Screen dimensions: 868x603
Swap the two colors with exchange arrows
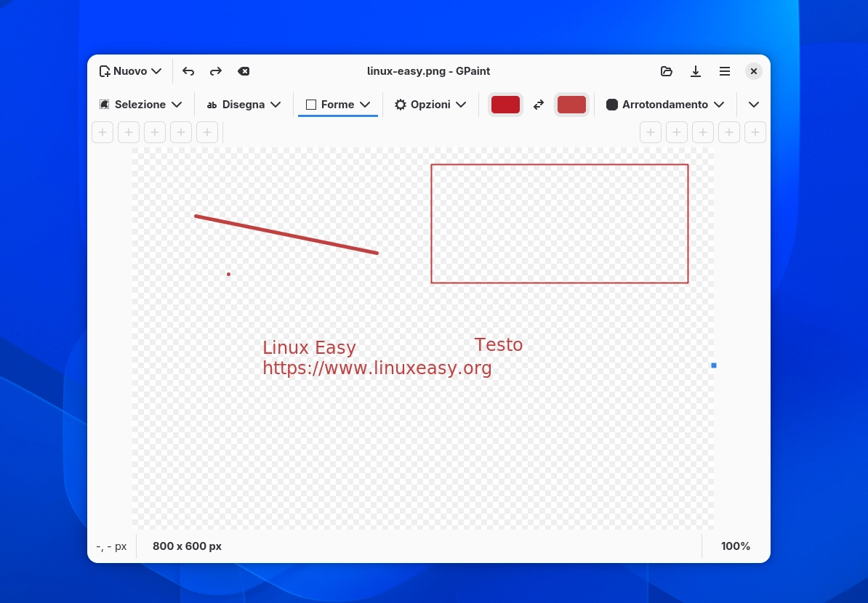(539, 105)
